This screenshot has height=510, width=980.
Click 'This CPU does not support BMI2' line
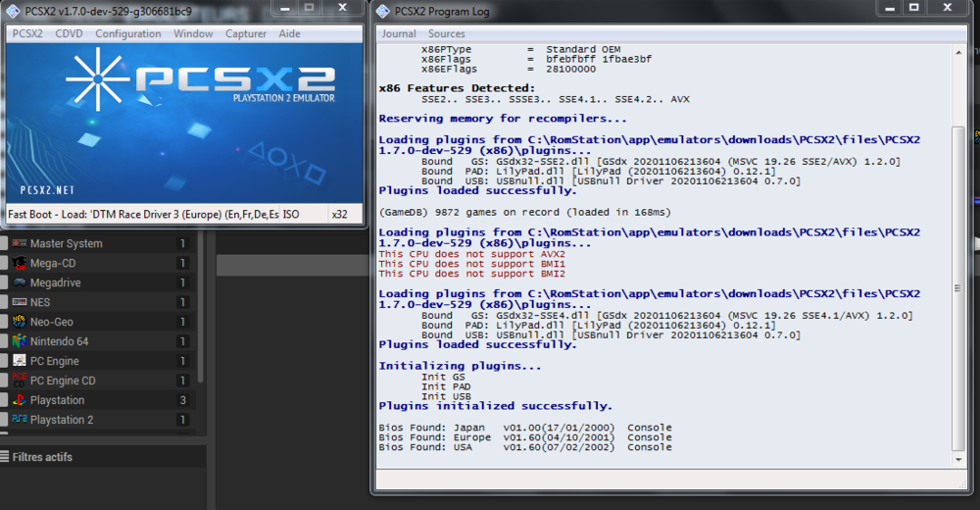[472, 274]
